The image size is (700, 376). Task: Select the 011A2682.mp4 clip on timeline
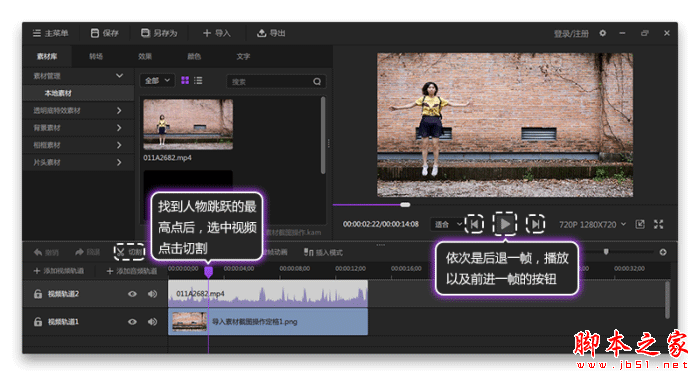pos(268,294)
